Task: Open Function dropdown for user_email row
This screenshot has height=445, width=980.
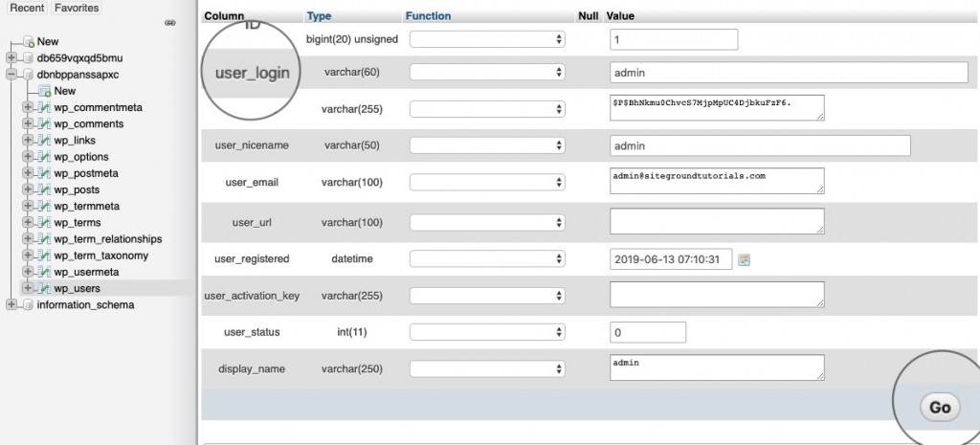Action: [x=487, y=183]
